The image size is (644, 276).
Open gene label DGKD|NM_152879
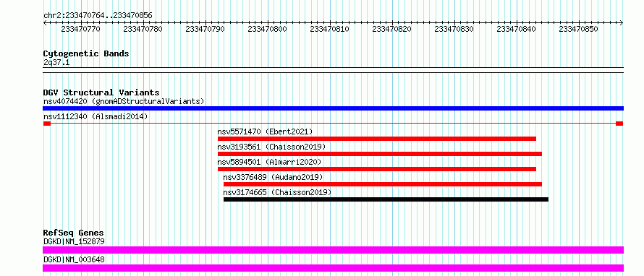74,241
